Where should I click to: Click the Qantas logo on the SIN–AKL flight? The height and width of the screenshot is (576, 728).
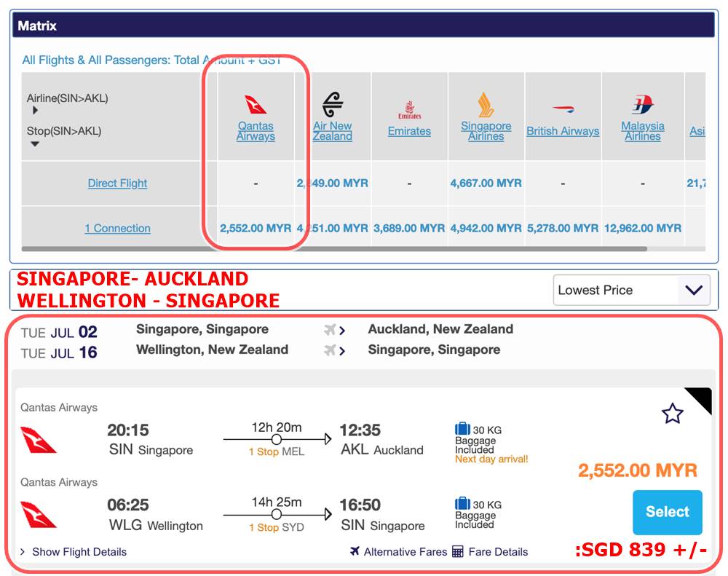pyautogui.click(x=38, y=440)
